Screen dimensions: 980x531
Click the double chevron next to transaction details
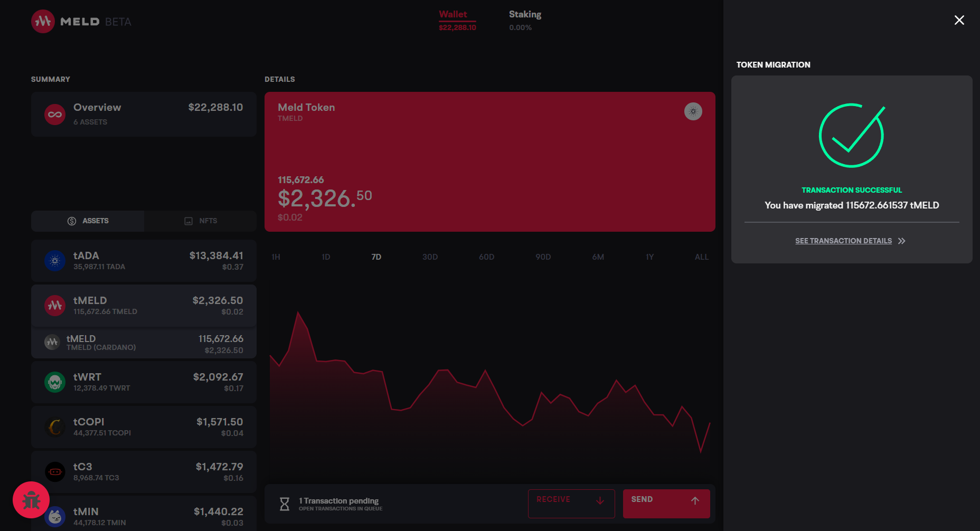(x=902, y=241)
